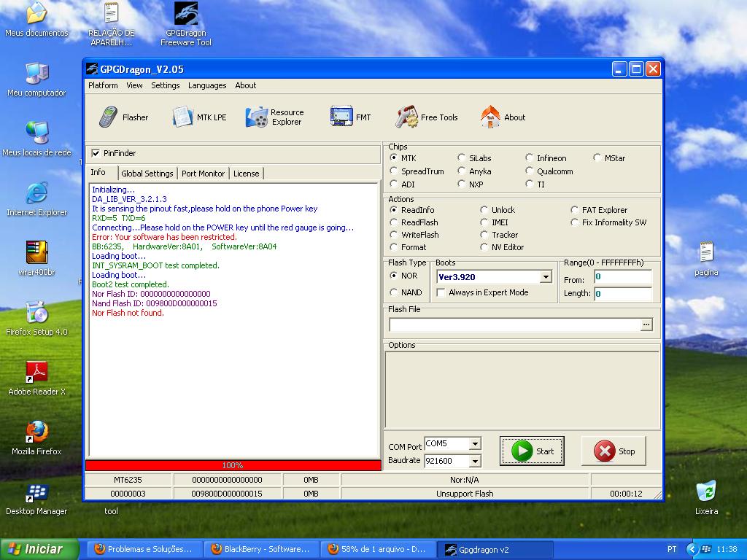Viewport: 747px width, 560px height.
Task: Open Meus locais de rede icon
Action: [x=36, y=139]
